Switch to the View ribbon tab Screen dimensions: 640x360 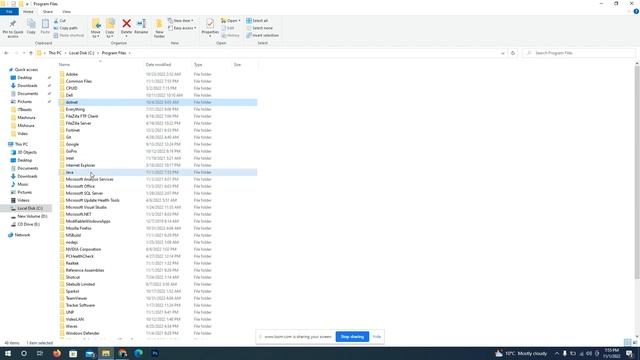coord(66,12)
